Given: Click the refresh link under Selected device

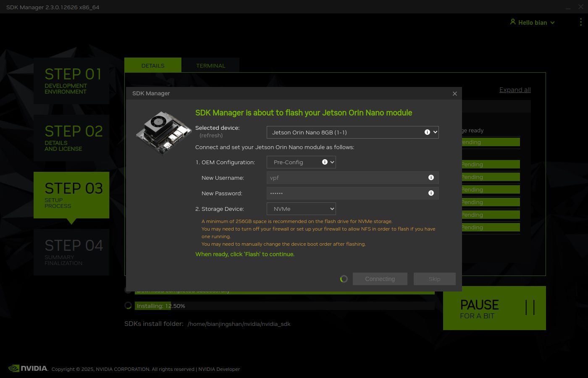Looking at the screenshot, I should 211,136.
